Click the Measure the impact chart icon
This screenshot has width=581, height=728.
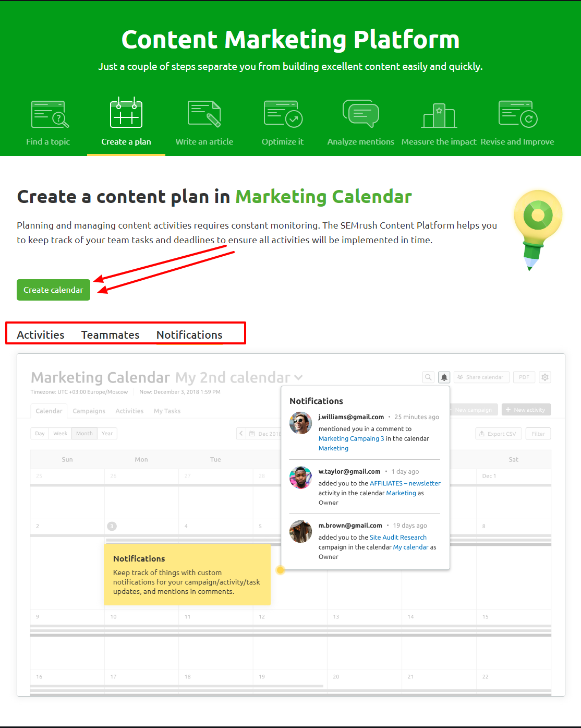pos(439,115)
